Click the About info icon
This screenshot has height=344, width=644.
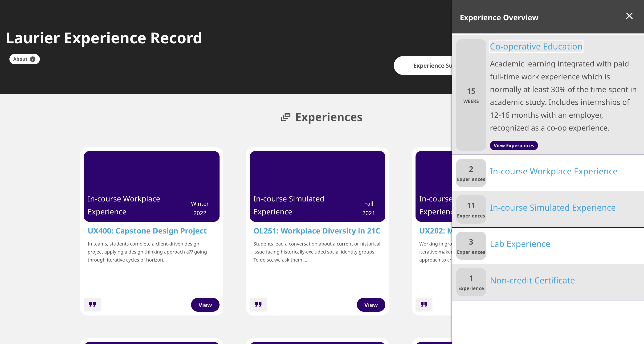[x=33, y=59]
